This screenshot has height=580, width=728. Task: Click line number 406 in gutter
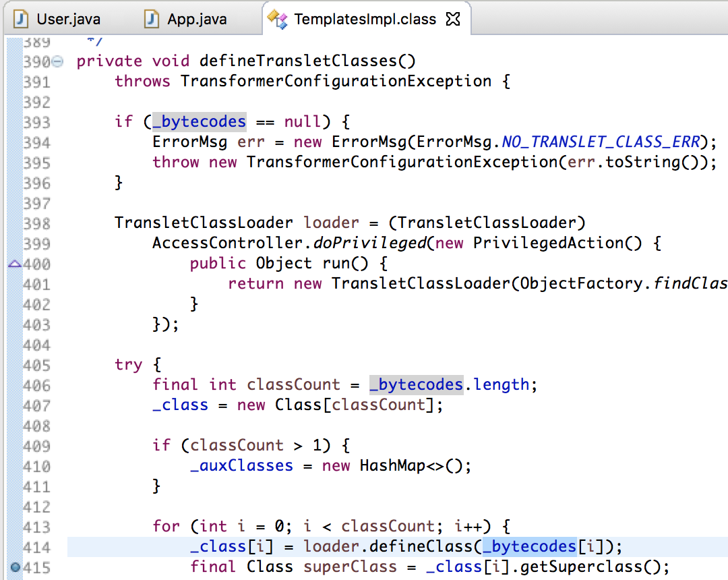tap(36, 385)
